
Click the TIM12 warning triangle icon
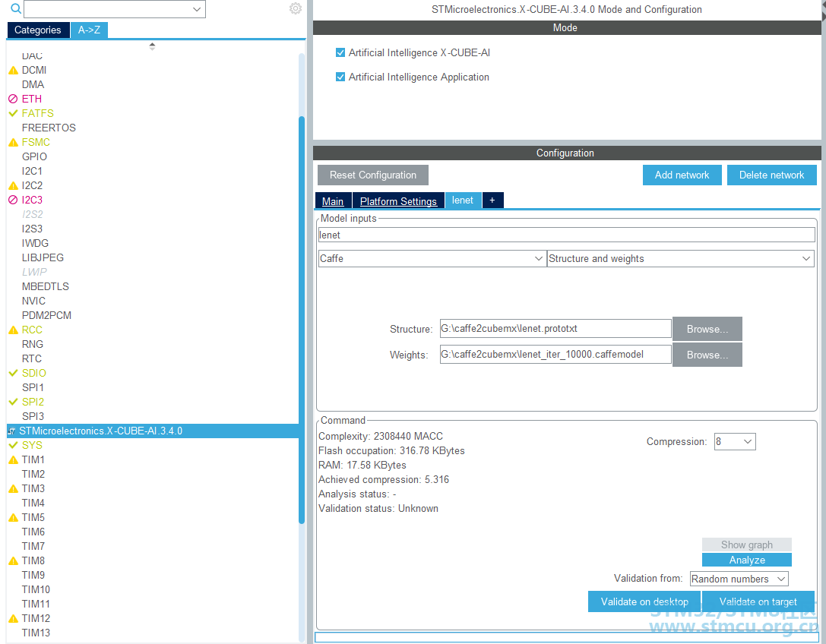[x=13, y=618]
